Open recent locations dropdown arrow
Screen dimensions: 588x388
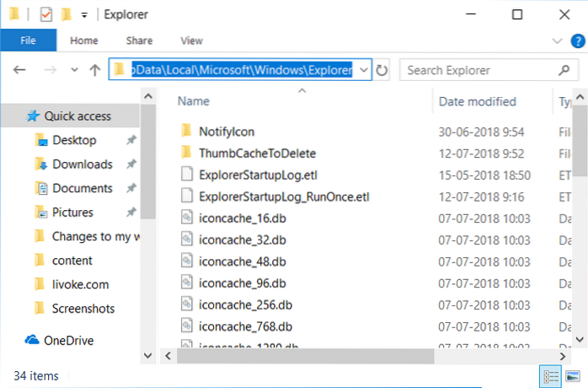[x=74, y=71]
